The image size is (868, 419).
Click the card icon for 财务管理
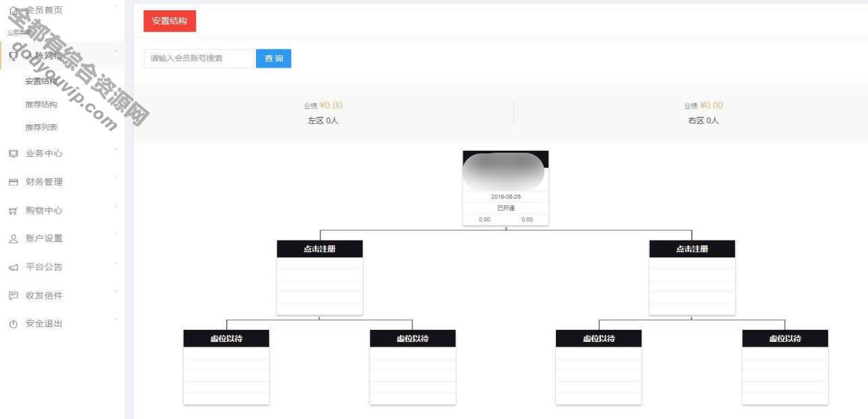pos(14,182)
